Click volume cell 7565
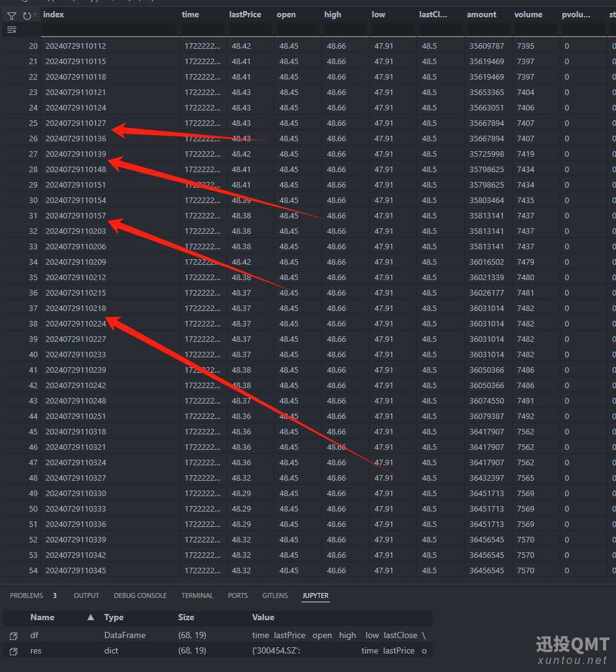Image resolution: width=616 pixels, height=672 pixels. pos(525,478)
